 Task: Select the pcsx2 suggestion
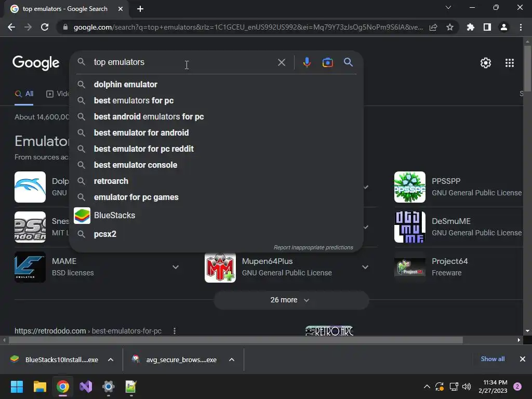(217, 234)
